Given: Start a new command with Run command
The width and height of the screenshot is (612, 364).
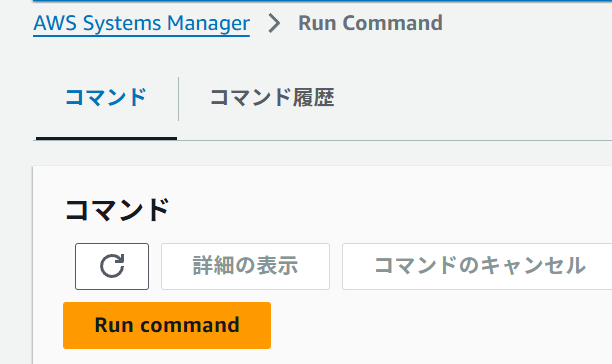Looking at the screenshot, I should [x=167, y=325].
